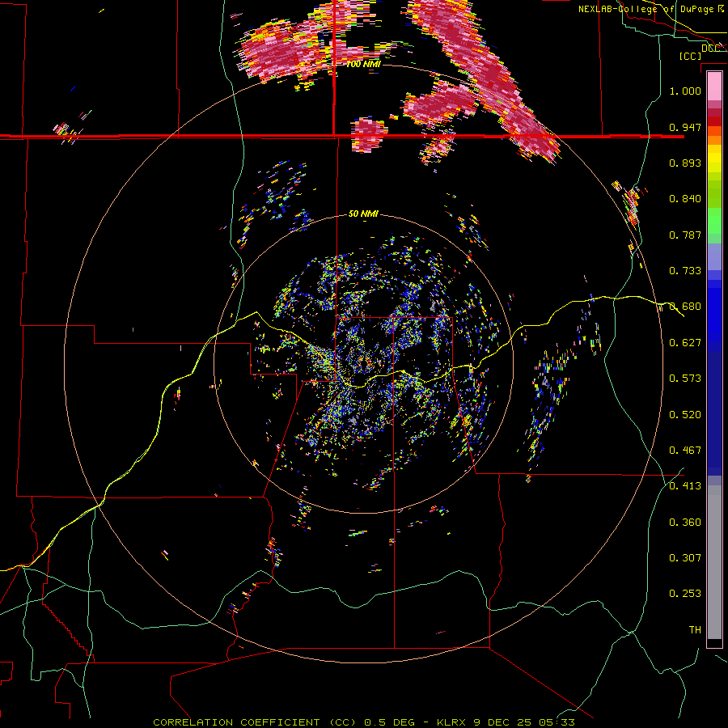
Task: Select the 0.573 scale value label
Action: click(685, 379)
